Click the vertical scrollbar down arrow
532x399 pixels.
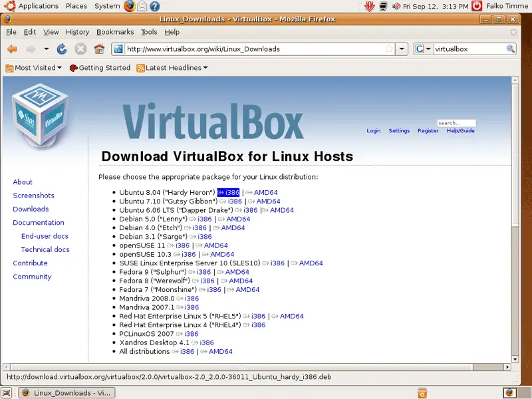(515, 359)
